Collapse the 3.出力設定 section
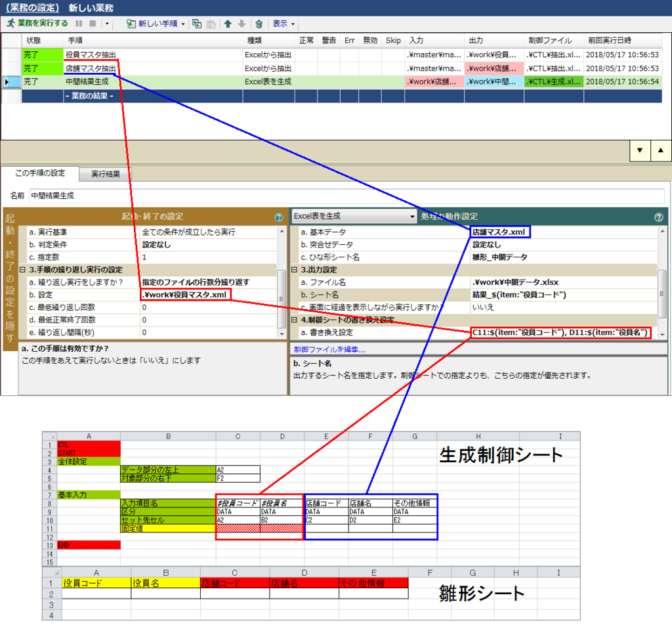This screenshot has height=642, width=672. (294, 270)
